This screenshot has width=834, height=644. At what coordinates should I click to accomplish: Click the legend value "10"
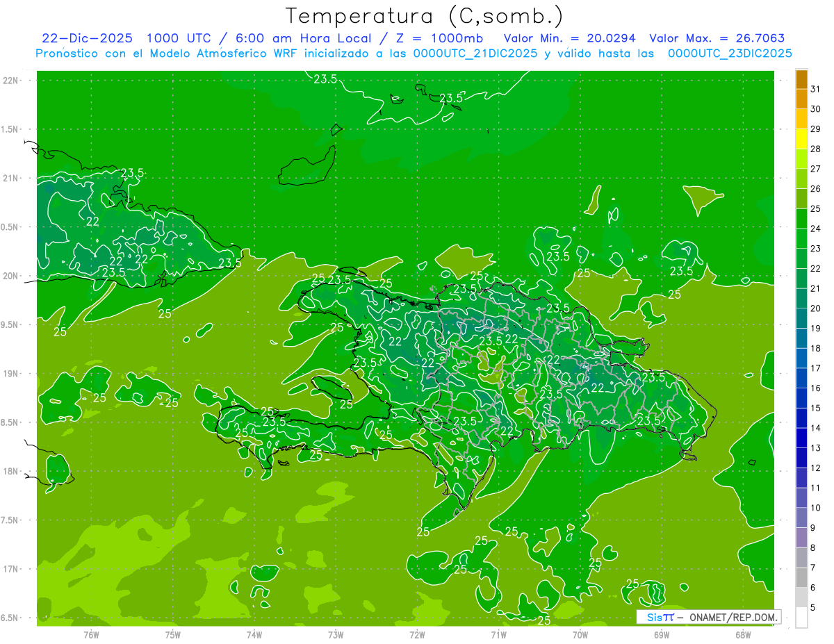[816, 509]
